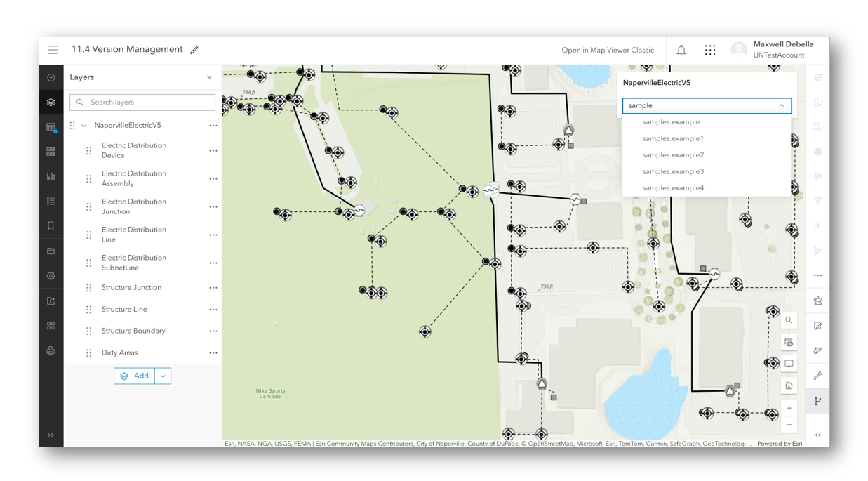Click the map home extent button

click(x=789, y=386)
